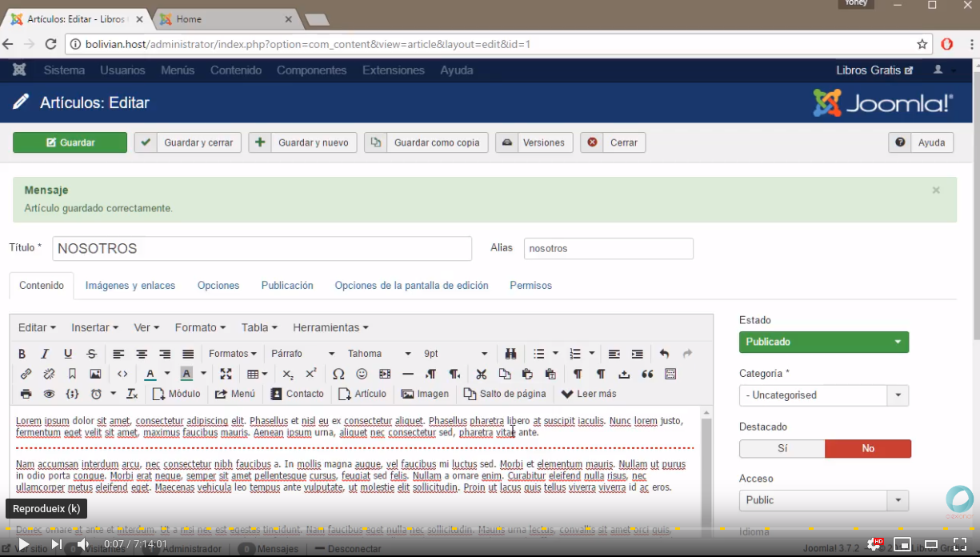Switch to Imágenes y enlaces tab
Viewport: 980px width, 557px height.
point(130,286)
